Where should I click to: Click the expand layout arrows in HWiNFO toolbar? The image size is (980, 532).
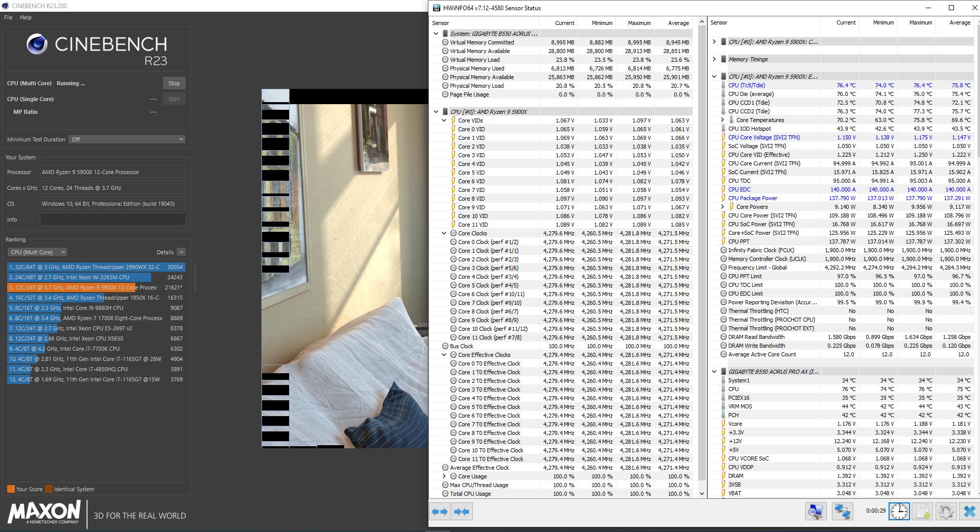pos(440,512)
